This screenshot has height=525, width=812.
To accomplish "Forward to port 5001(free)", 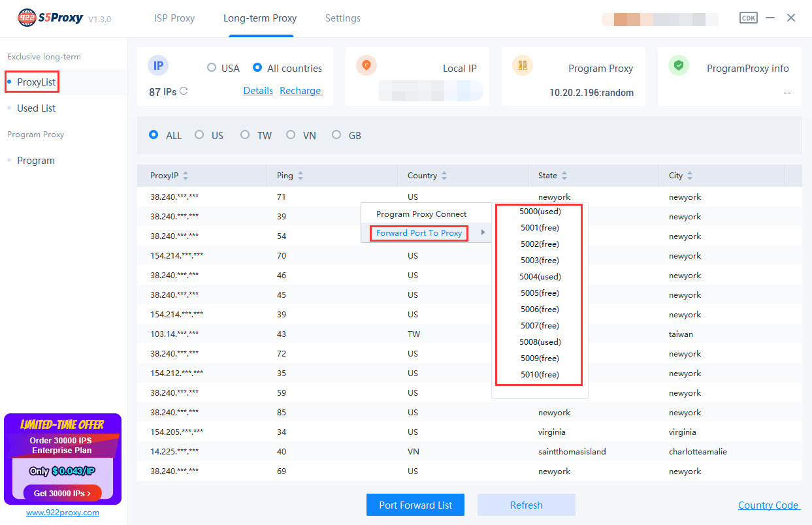I will [540, 228].
